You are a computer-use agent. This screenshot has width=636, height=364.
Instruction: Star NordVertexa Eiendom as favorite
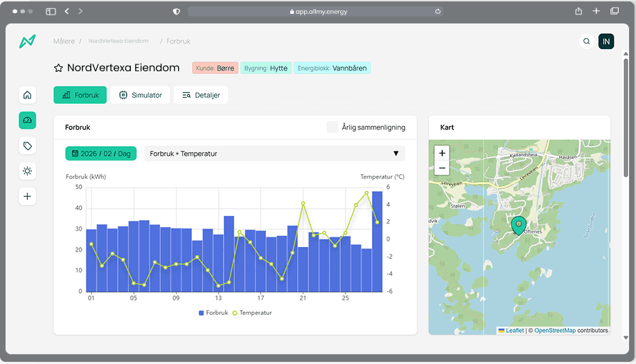pyautogui.click(x=59, y=68)
